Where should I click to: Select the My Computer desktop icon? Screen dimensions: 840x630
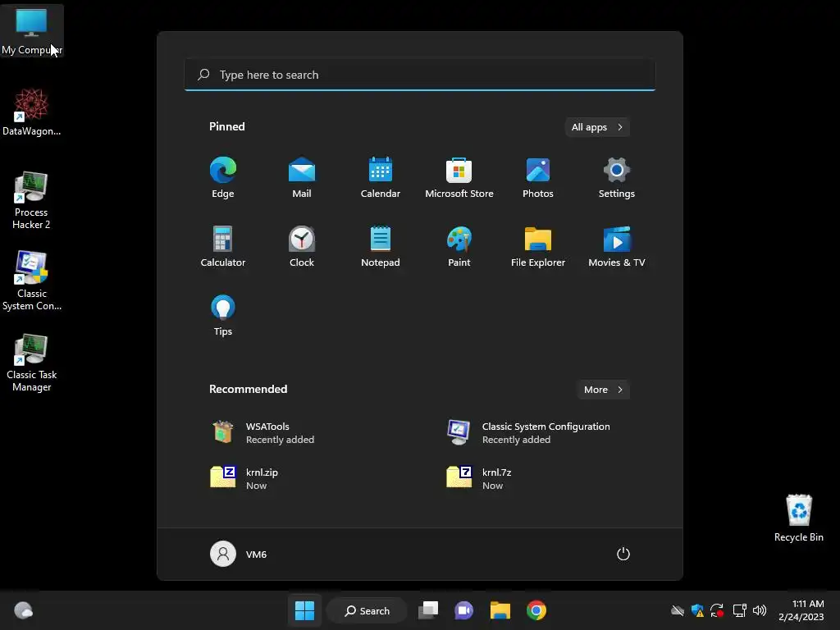[32, 30]
